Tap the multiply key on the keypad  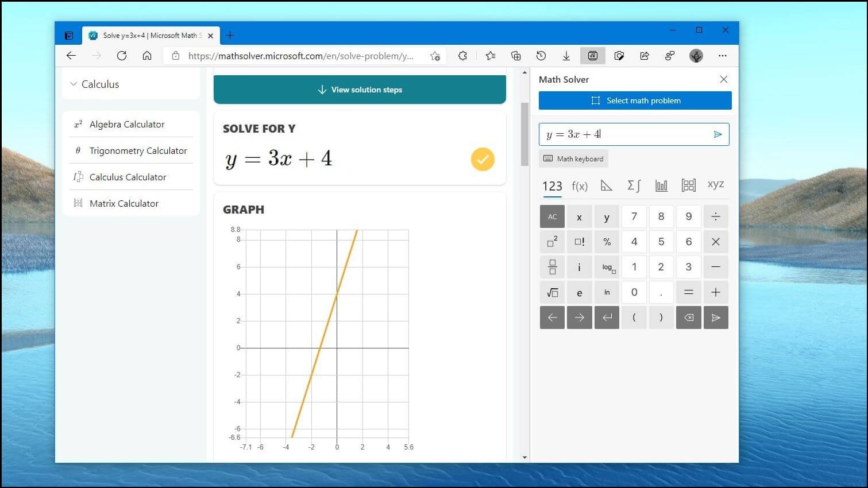click(716, 242)
